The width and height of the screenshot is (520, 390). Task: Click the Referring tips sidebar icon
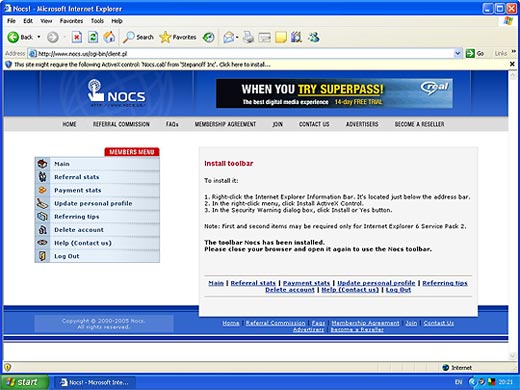(x=42, y=216)
